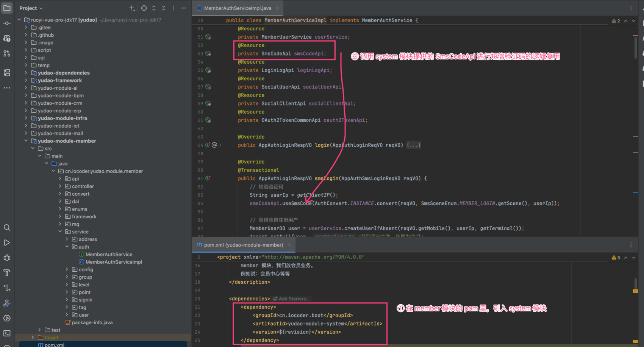
Task: Open the Terminal tool window icon
Action: pos(7,333)
